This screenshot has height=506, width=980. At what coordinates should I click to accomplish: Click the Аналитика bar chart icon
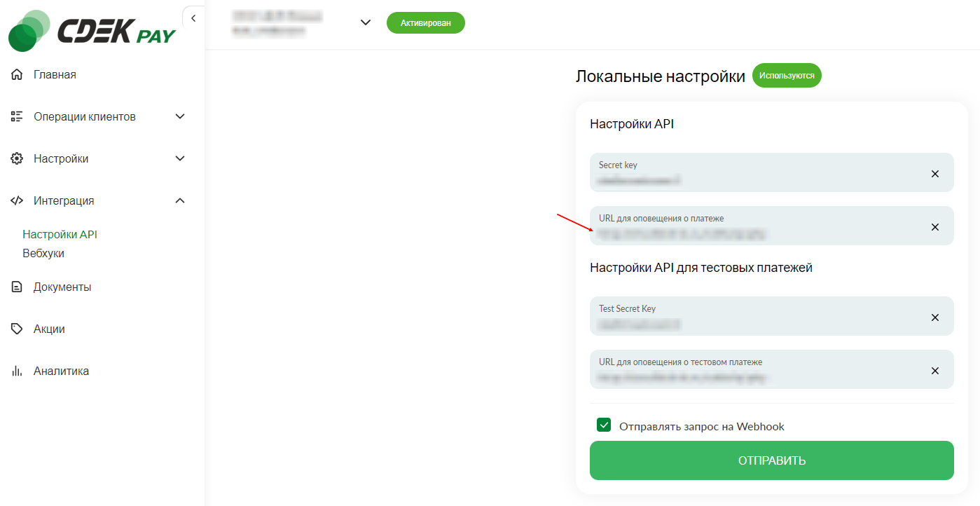click(18, 371)
